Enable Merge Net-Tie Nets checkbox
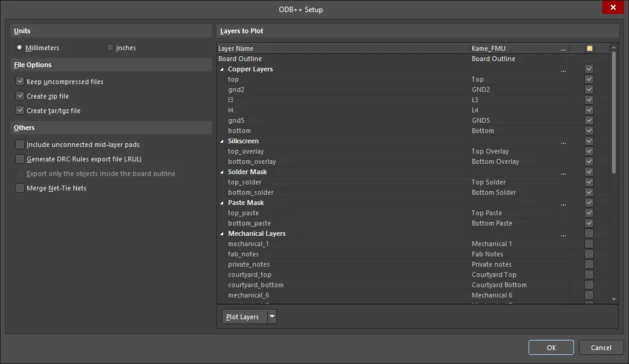 click(x=19, y=188)
